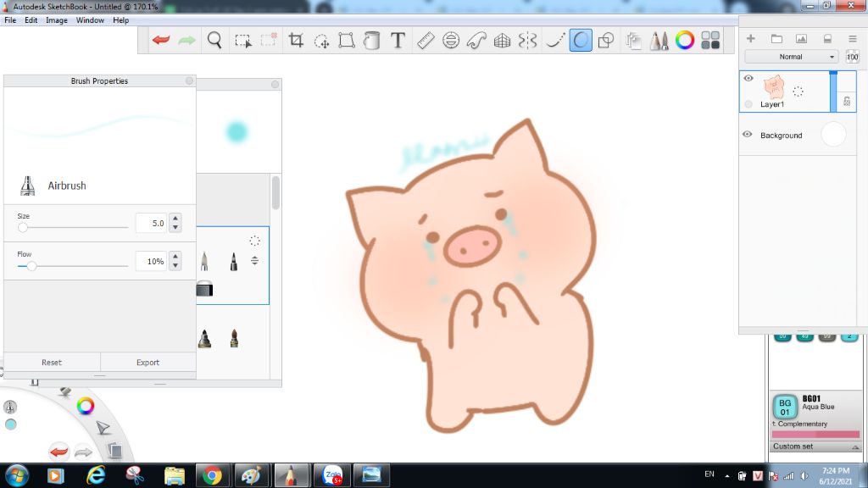This screenshot has width=868, height=488.
Task: Select the Transform tool
Action: 347,41
